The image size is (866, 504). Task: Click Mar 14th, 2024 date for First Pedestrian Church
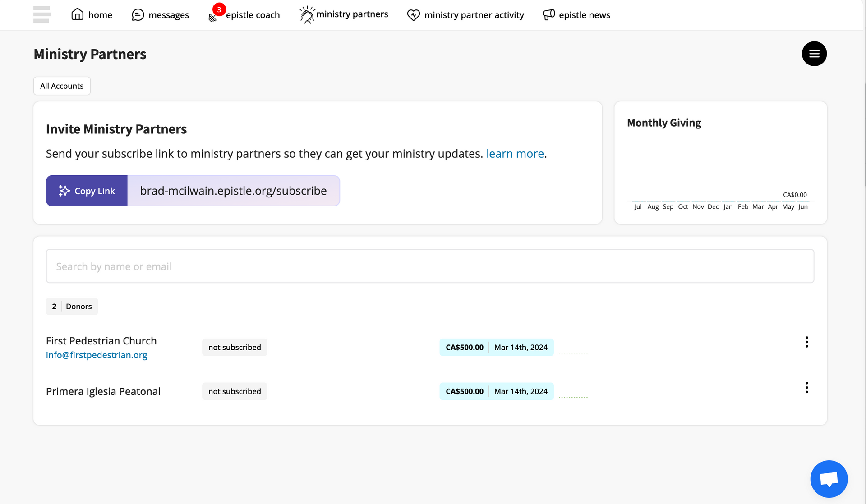pyautogui.click(x=521, y=347)
